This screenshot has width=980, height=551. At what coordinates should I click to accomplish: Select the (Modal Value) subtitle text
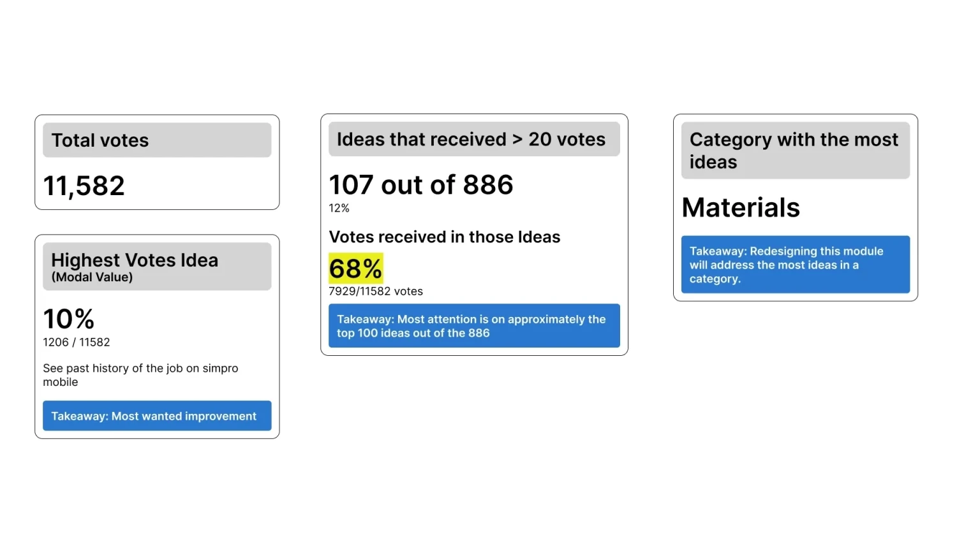tap(92, 277)
